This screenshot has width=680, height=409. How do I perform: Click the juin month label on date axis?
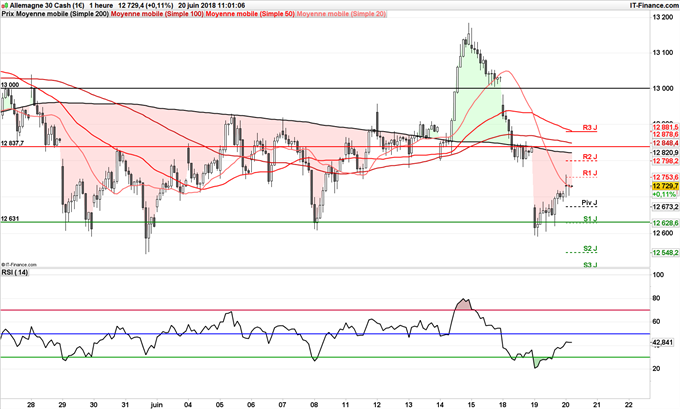tap(157, 405)
